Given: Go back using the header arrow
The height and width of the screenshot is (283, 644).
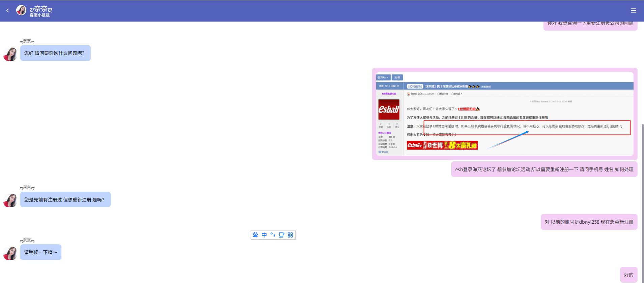Looking at the screenshot, I should pyautogui.click(x=7, y=10).
